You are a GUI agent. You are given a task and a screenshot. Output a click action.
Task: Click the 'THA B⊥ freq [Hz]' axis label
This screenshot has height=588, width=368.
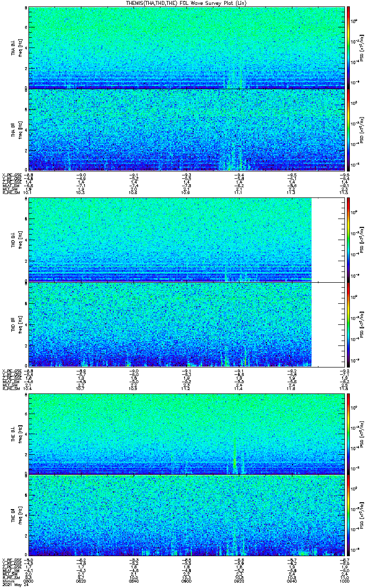[16, 48]
